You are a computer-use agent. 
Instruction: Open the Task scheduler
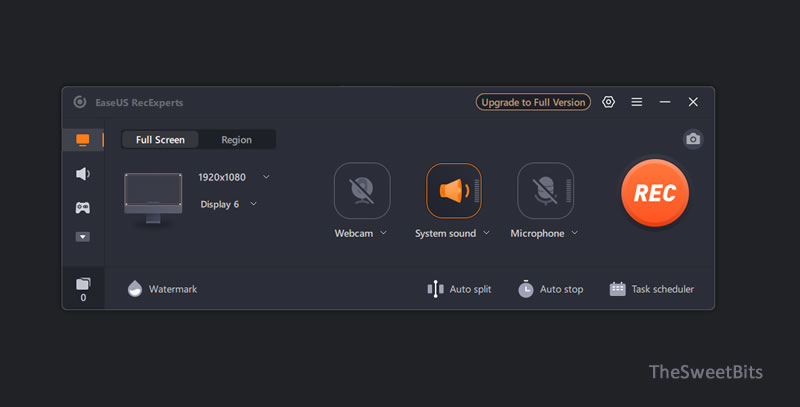point(652,289)
